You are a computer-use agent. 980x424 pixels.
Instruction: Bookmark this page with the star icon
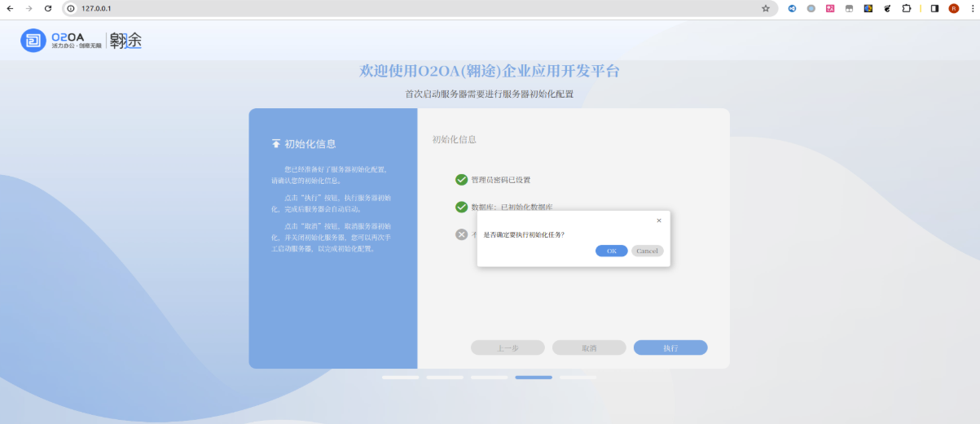coord(766,8)
